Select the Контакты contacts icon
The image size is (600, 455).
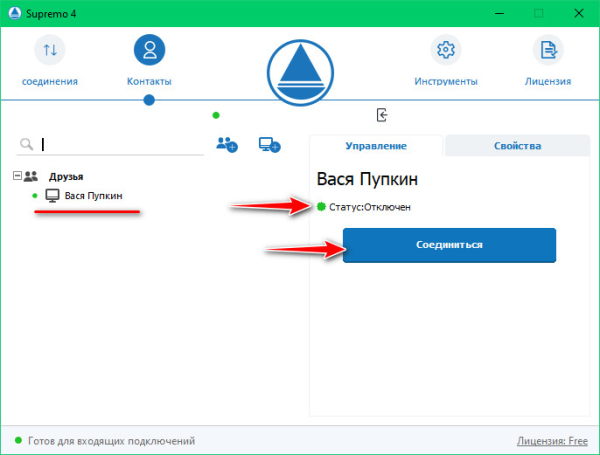tap(149, 50)
